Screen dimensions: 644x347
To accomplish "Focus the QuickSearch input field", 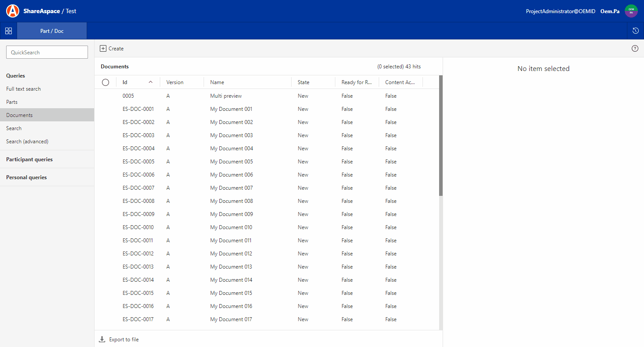I will (x=47, y=53).
